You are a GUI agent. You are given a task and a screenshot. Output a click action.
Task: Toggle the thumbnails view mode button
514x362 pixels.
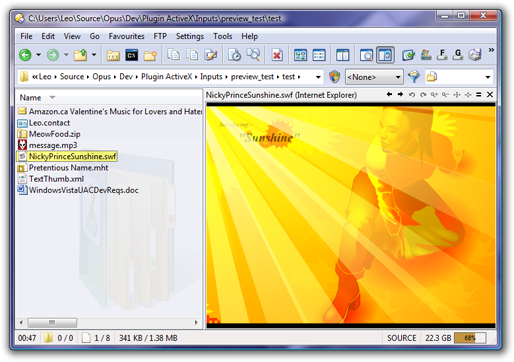coord(300,55)
